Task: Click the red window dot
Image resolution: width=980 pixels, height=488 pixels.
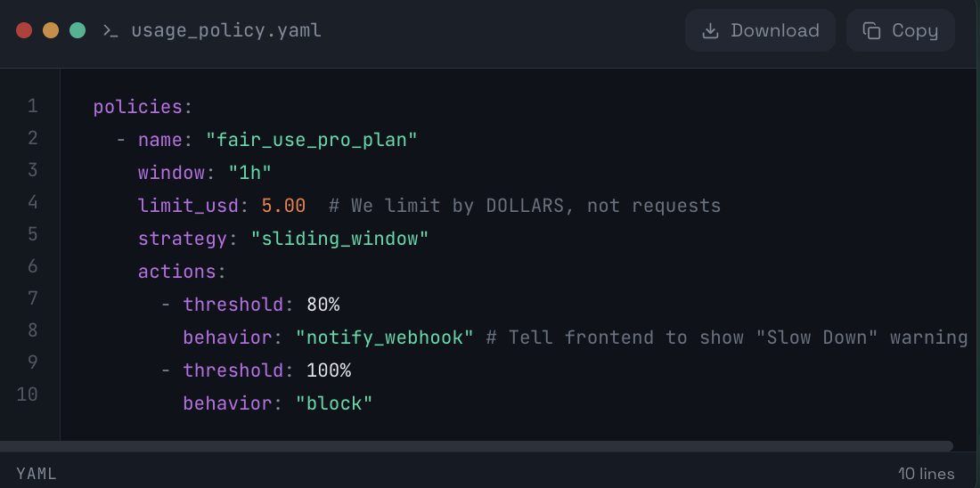Action: tap(24, 30)
